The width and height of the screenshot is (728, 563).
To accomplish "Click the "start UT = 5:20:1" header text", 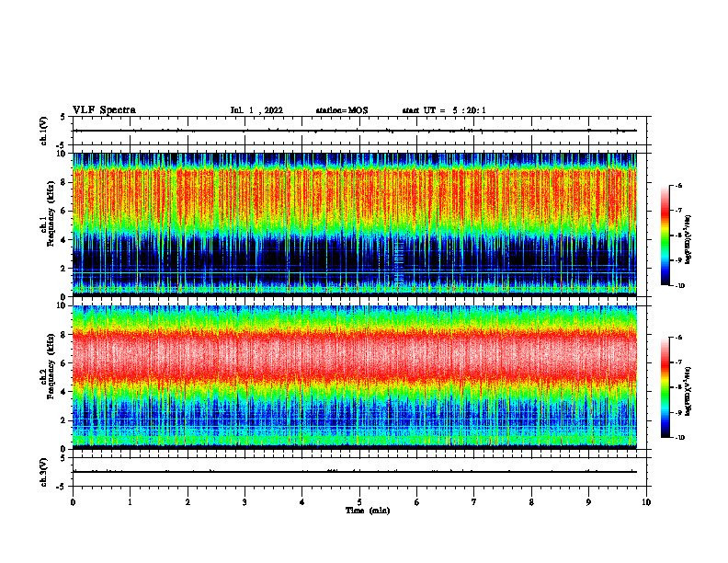I will 444,110.
